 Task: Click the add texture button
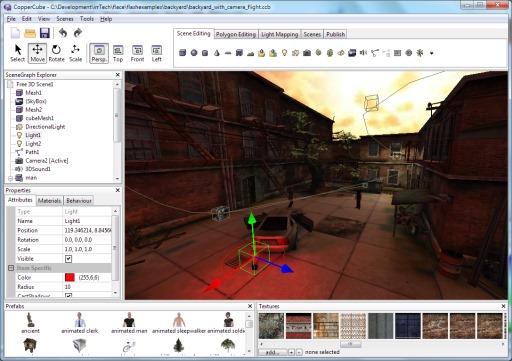(x=273, y=352)
